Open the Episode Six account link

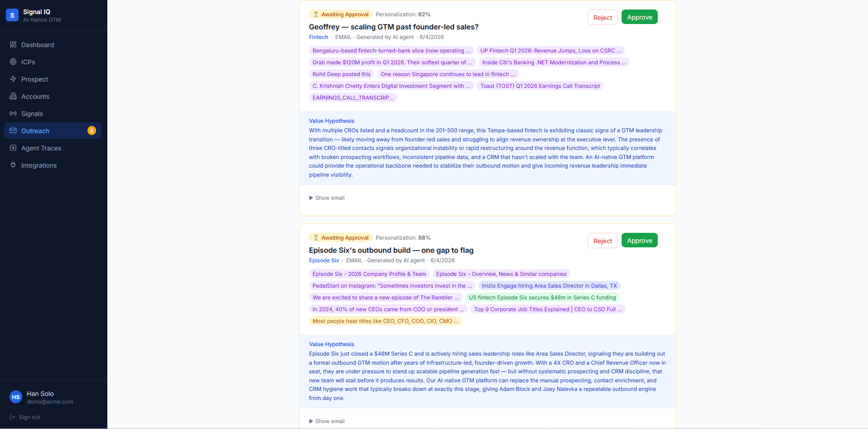324,260
